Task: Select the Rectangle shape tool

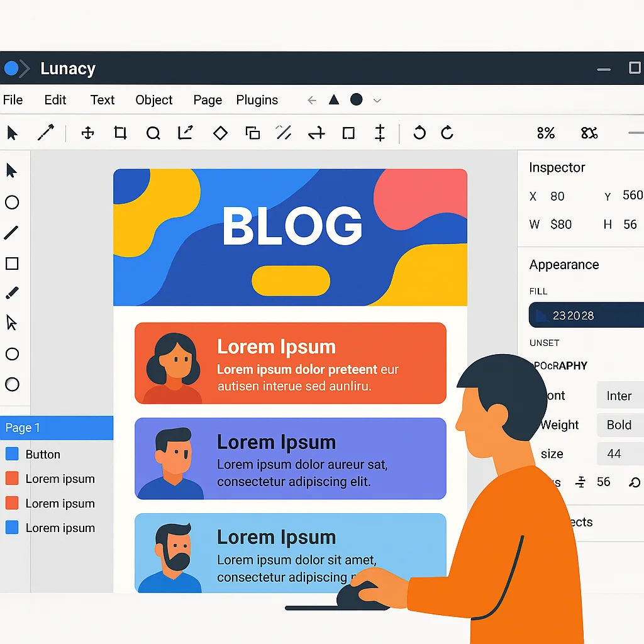Action: (x=13, y=264)
